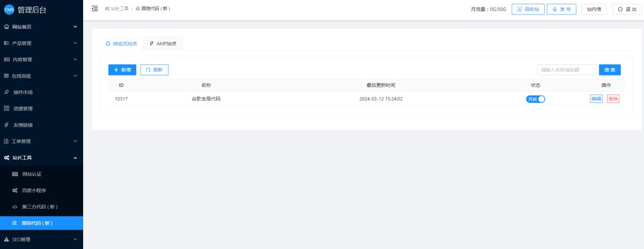Click the 最后更新时间 column header
This screenshot has height=249, width=644.
click(381, 85)
